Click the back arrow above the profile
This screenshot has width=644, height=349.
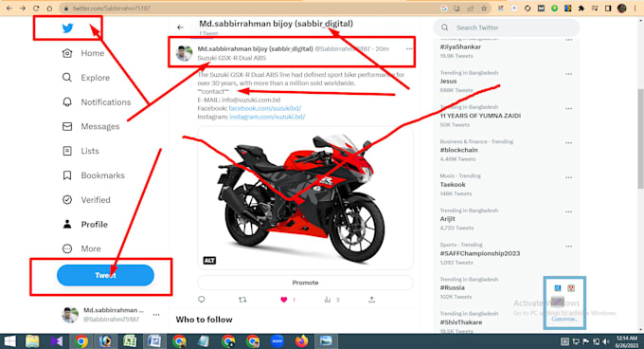pos(180,28)
